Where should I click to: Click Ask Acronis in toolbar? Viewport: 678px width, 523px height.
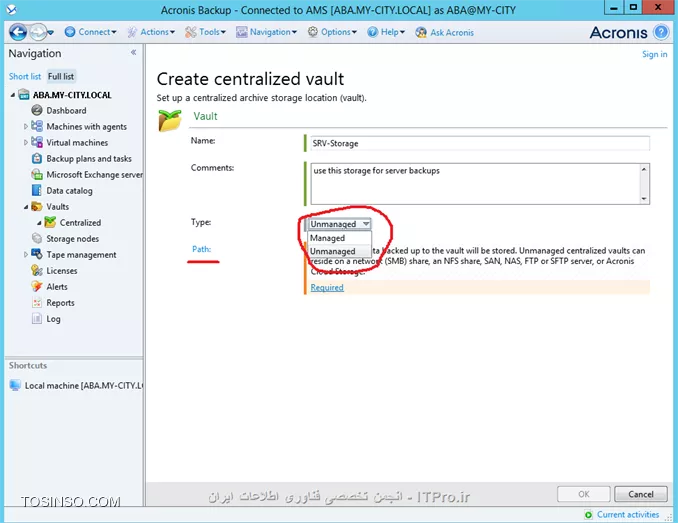click(x=445, y=32)
